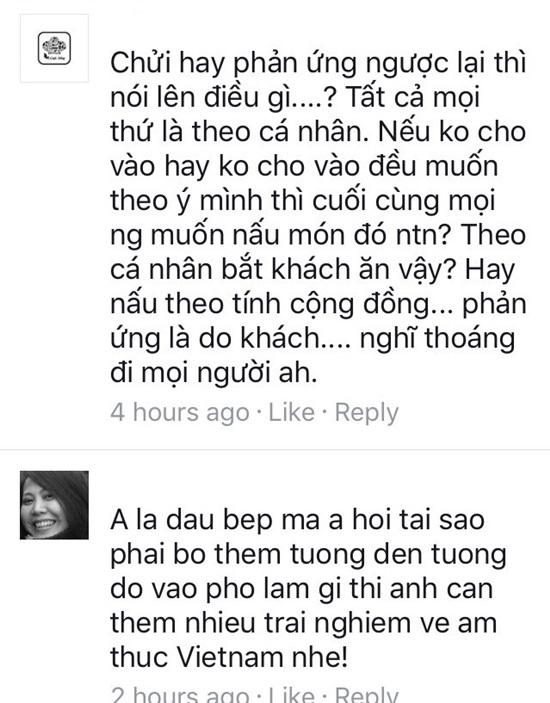Like the comment posted 2 hours ago
The height and width of the screenshot is (703, 550).
click(x=291, y=694)
